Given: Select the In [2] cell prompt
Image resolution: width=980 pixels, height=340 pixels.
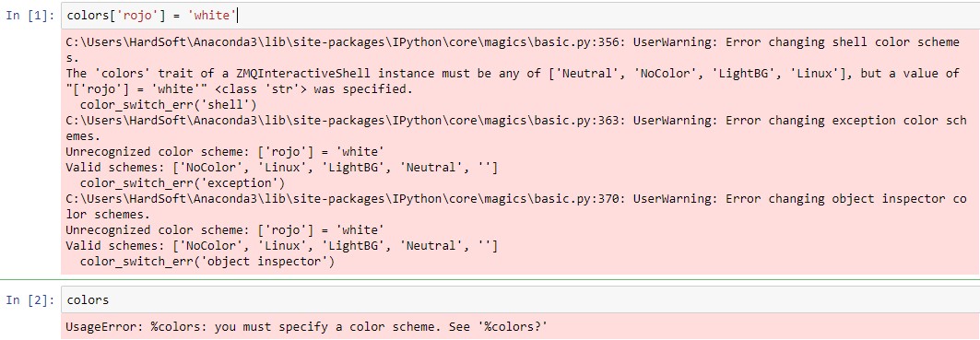Looking at the screenshot, I should tap(31, 300).
